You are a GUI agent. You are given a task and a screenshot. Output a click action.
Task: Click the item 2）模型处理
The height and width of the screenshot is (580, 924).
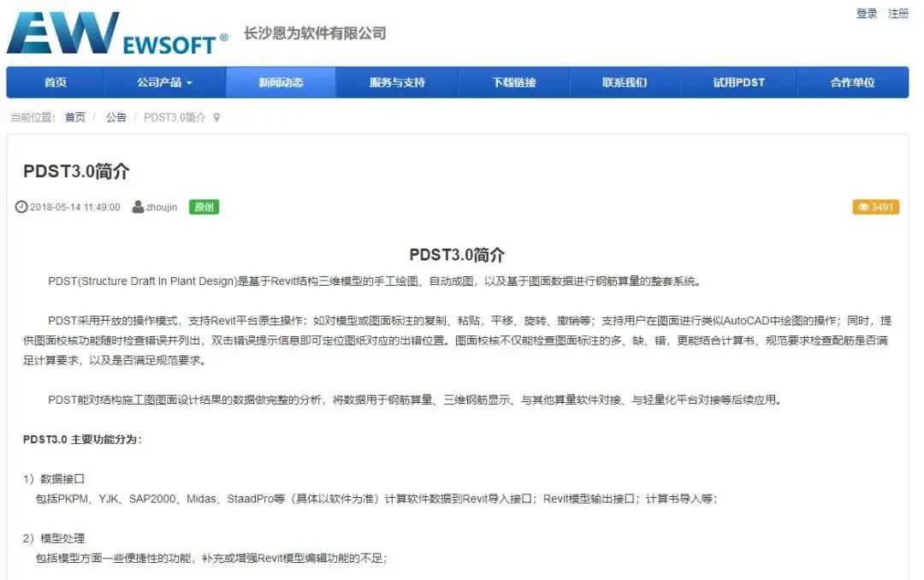54,539
